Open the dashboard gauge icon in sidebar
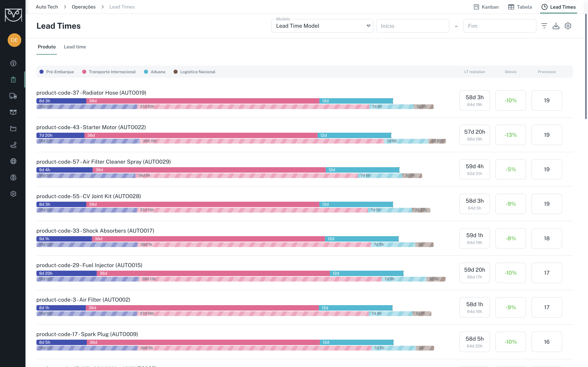The width and height of the screenshot is (588, 367). pyautogui.click(x=13, y=63)
